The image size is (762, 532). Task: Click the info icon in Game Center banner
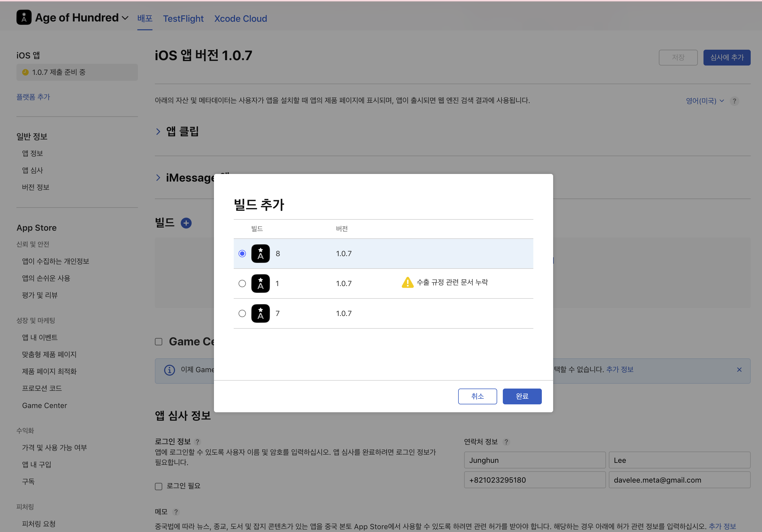point(170,370)
